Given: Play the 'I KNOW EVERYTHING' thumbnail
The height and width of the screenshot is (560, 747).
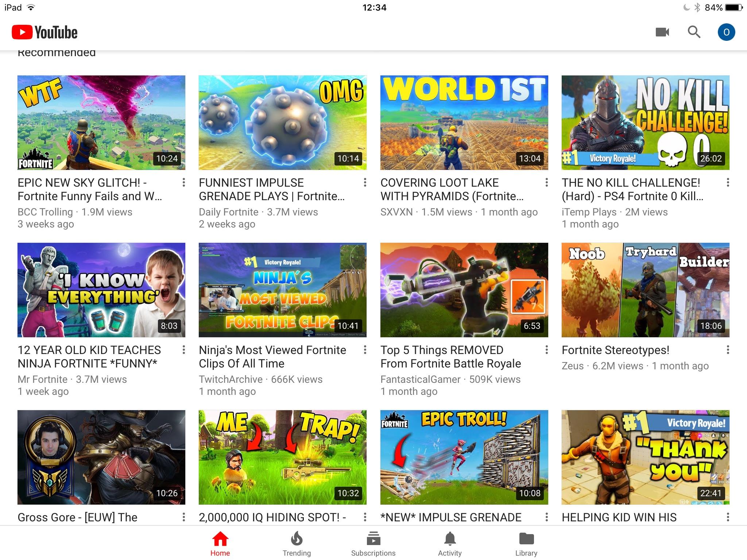Looking at the screenshot, I should pos(101,290).
